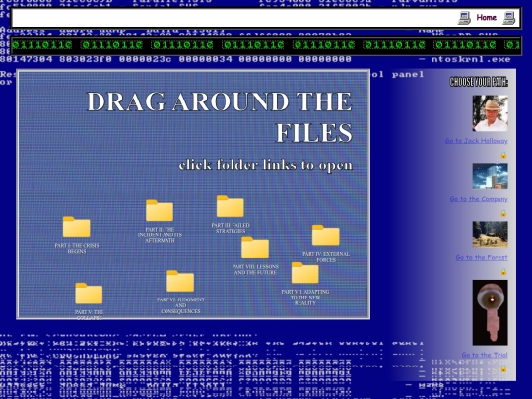This screenshot has width=532, height=399.
Task: Open the Part VIII: Lessons folder icon
Action: point(255,247)
